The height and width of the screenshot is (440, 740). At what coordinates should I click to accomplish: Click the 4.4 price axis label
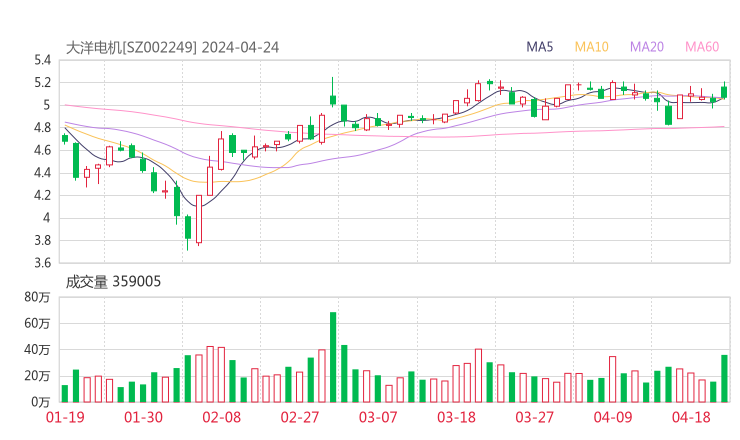(42, 173)
